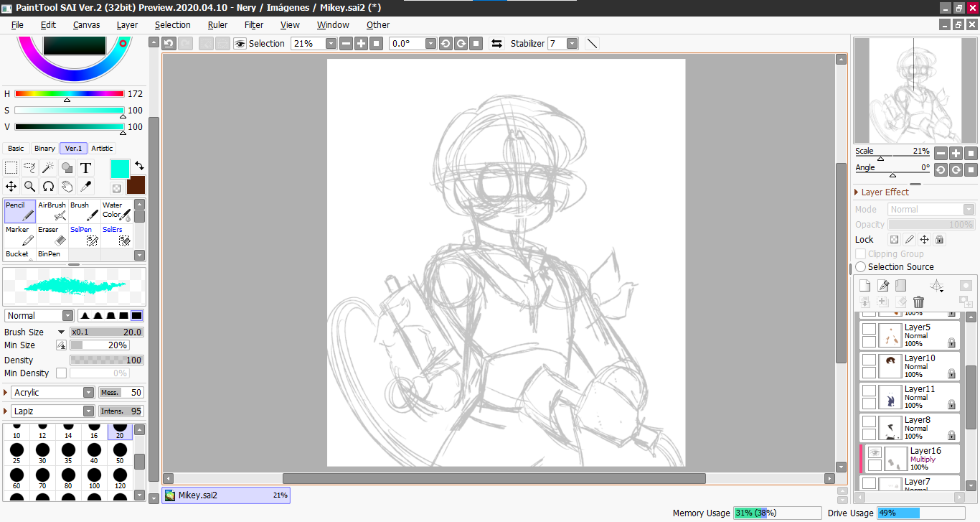Open the zoom percentage dropdown
The image size is (980, 522).
(331, 44)
